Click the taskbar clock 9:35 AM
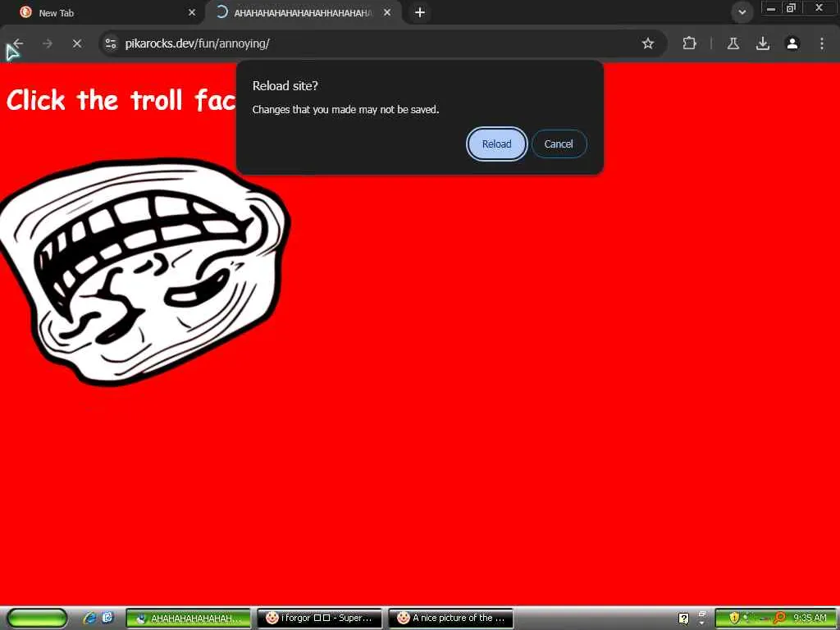This screenshot has height=630, width=840. click(x=810, y=619)
